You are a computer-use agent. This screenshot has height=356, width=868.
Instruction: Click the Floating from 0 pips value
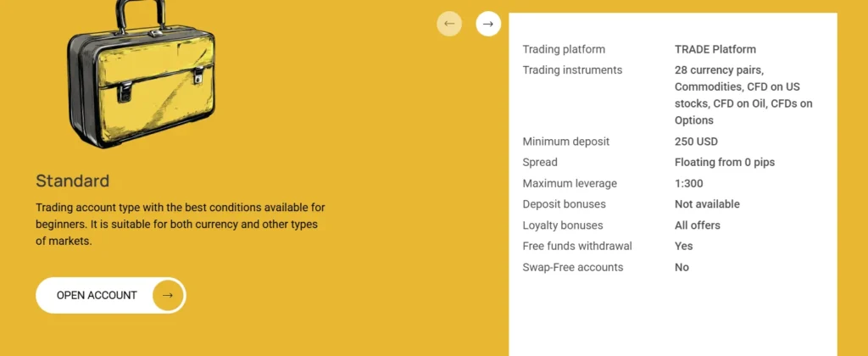(x=724, y=162)
